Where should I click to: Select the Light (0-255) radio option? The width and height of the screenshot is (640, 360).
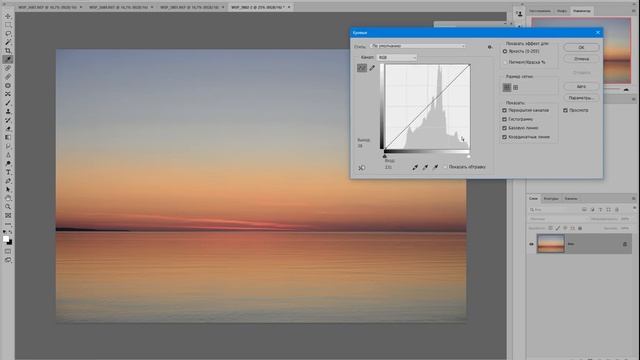[505, 51]
